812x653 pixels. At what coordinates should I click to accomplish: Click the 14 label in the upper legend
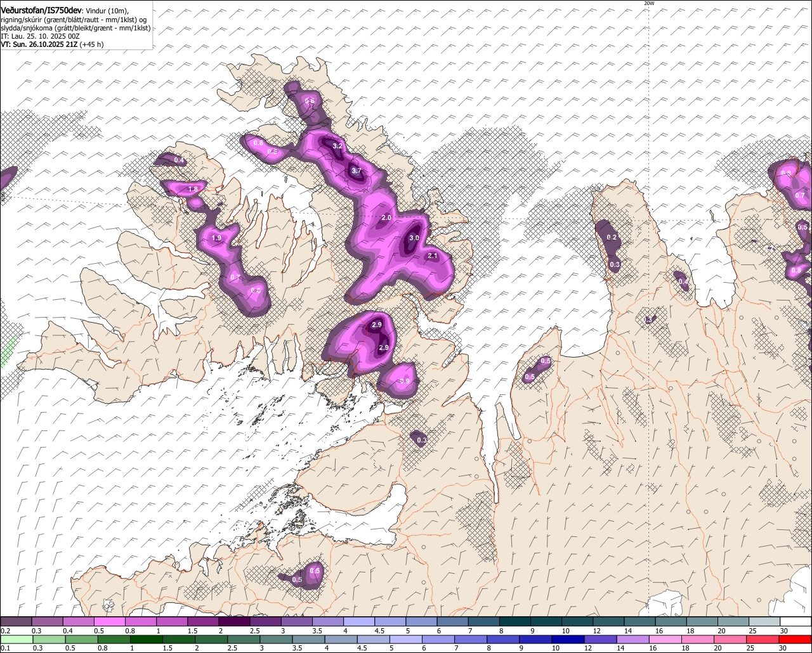click(x=627, y=631)
